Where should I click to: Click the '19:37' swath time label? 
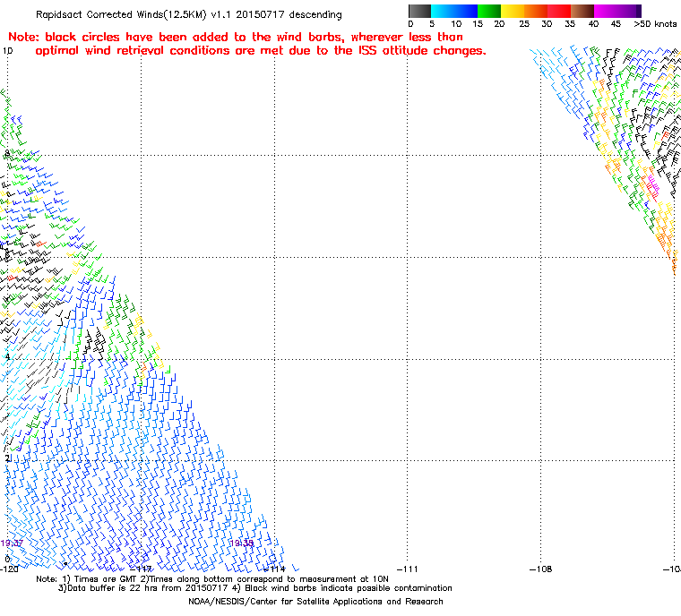pos(12,543)
